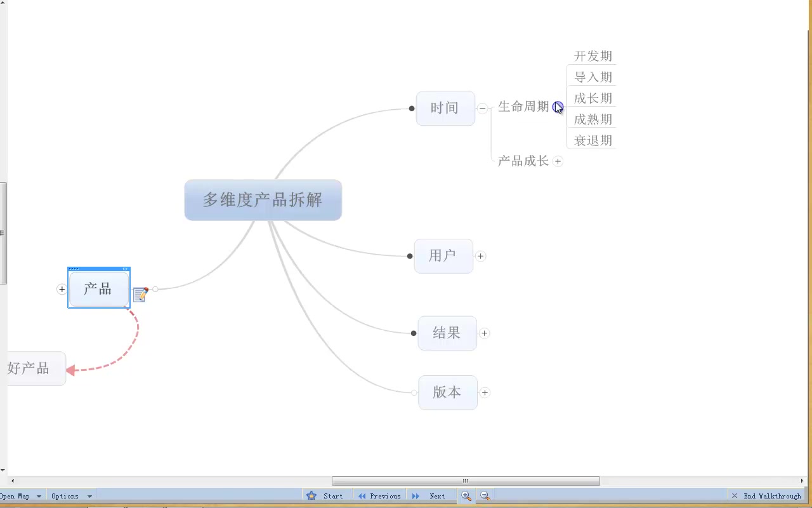The width and height of the screenshot is (812, 508).
Task: Click the vertical scrollbar down arrow
Action: (3, 471)
